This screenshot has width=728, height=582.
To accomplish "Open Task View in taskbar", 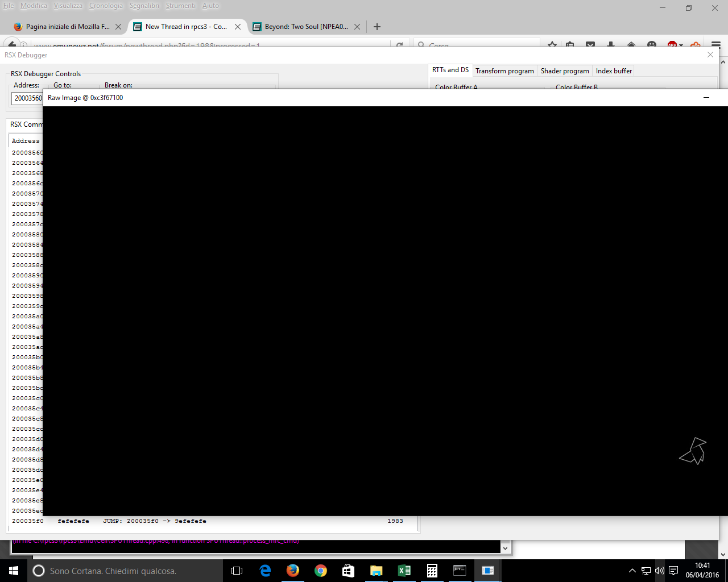I will tap(237, 571).
